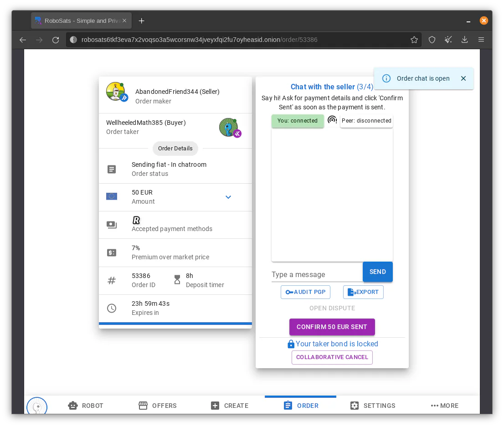The height and width of the screenshot is (427, 504).
Task: Click the Order Details chip
Action: [175, 148]
